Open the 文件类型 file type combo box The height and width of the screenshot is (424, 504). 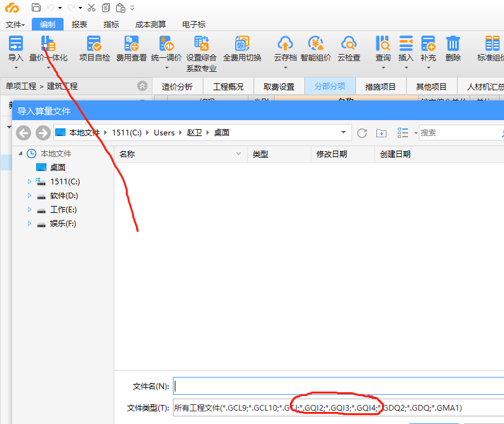pyautogui.click(x=338, y=407)
